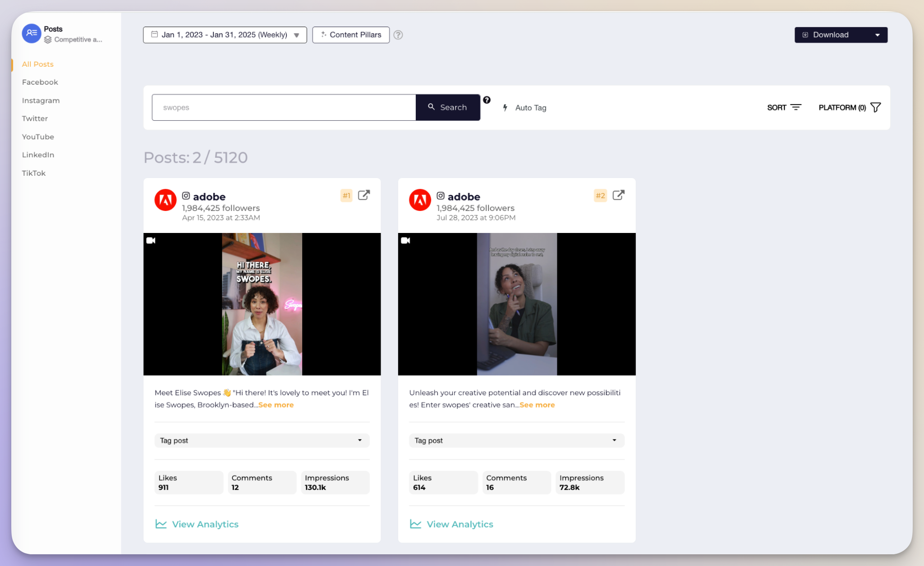The image size is (924, 566).
Task: Click Instagram icon on post #2 header
Action: [441, 196]
